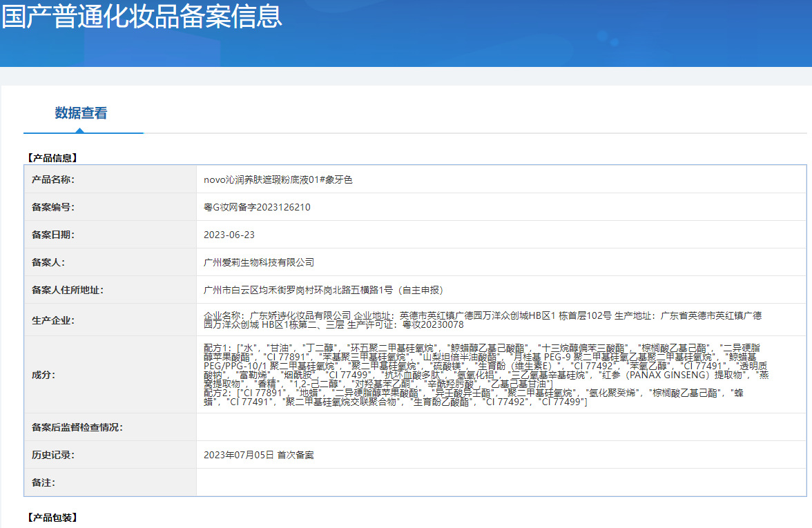Click the 备案后监督检查情况 label
812x528 pixels.
[77, 427]
